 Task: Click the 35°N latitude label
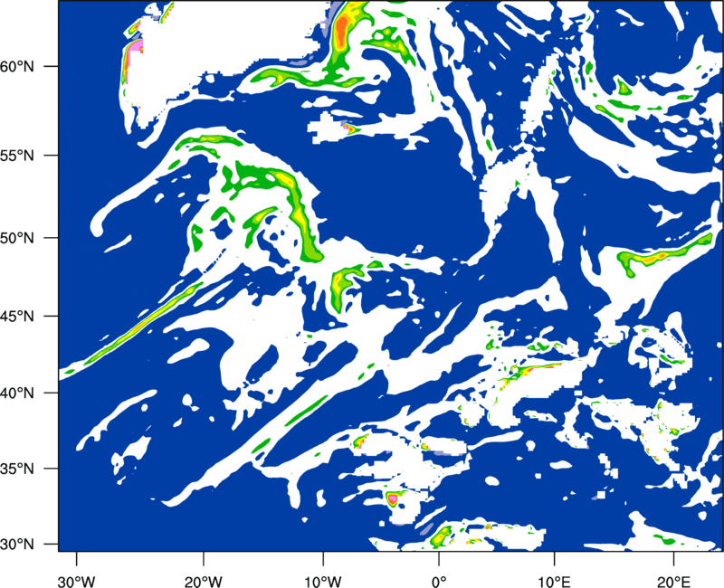[17, 469]
